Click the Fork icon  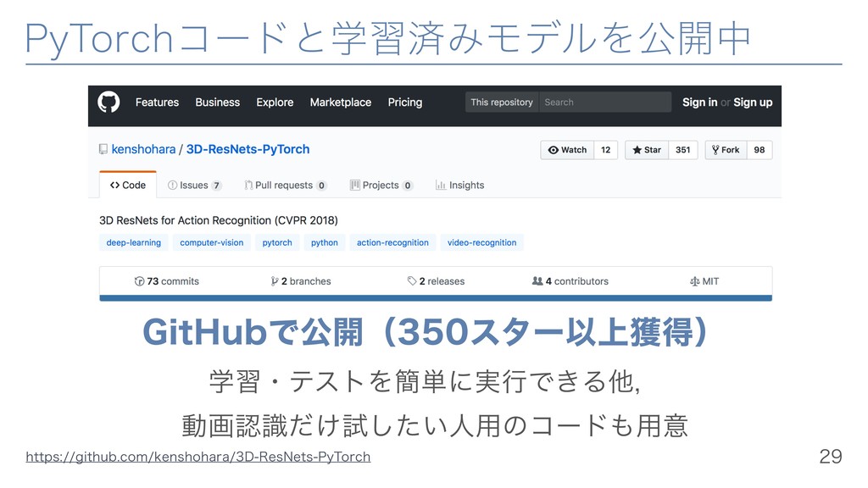point(715,150)
